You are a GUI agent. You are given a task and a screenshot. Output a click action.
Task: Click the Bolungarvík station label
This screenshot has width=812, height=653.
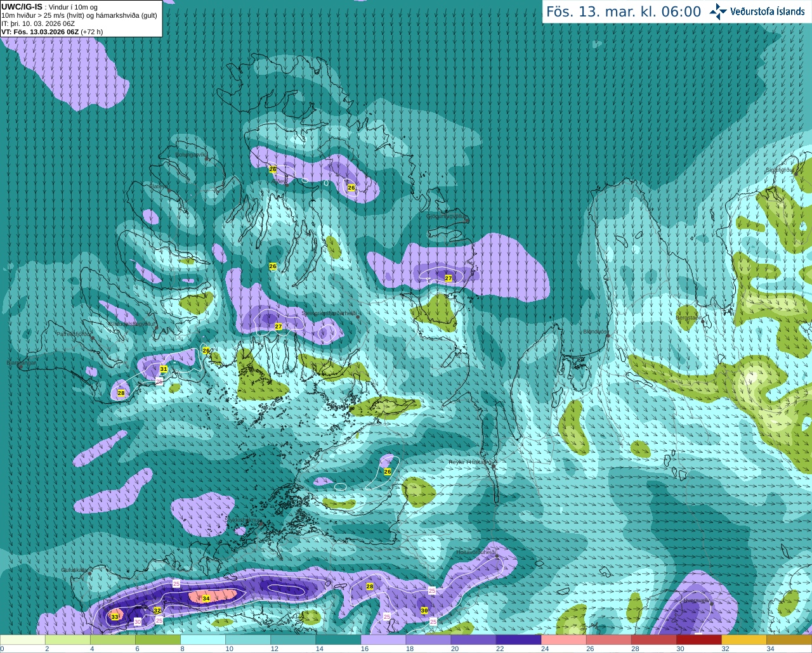(190, 155)
